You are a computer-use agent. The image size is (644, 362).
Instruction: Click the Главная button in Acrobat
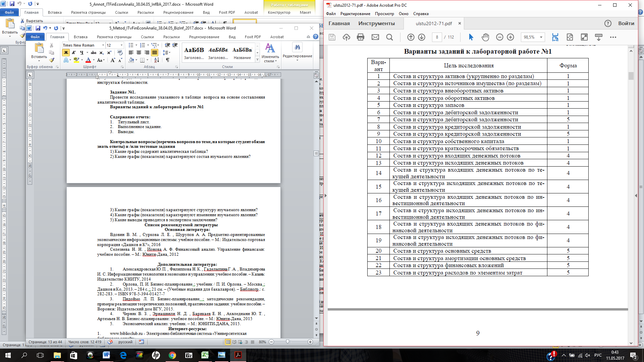pyautogui.click(x=339, y=23)
